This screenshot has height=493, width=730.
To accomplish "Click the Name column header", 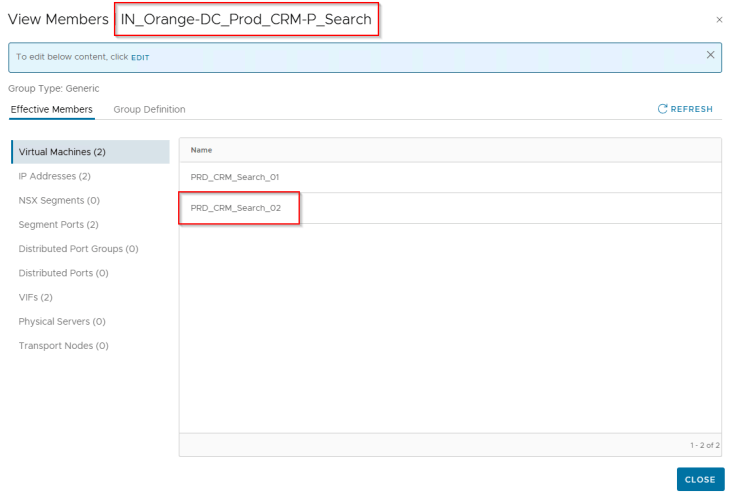I will point(202,150).
